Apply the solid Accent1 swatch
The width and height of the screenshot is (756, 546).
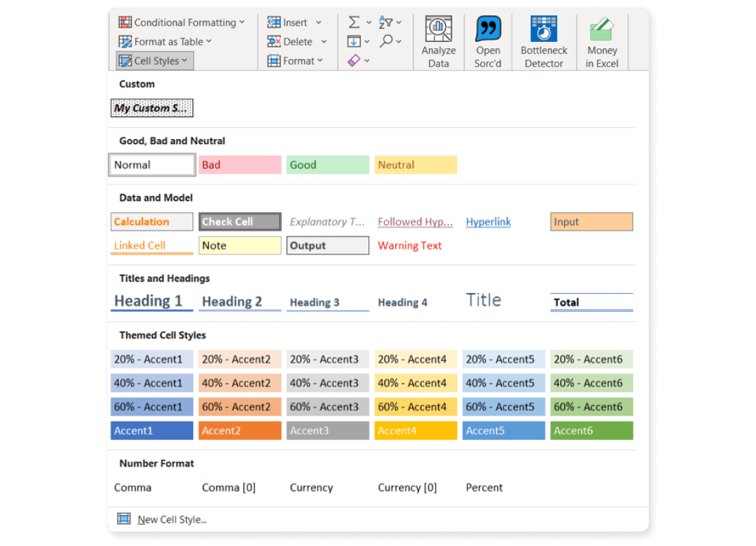click(x=152, y=430)
